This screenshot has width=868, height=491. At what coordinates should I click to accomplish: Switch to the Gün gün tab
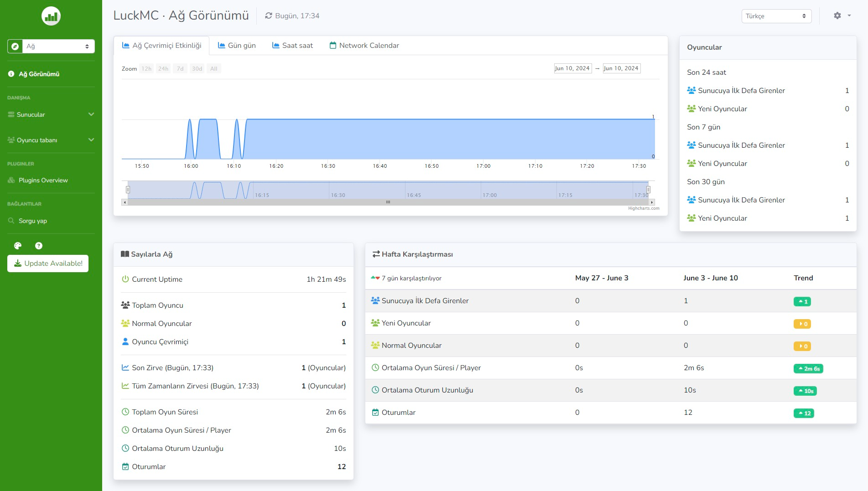(237, 45)
